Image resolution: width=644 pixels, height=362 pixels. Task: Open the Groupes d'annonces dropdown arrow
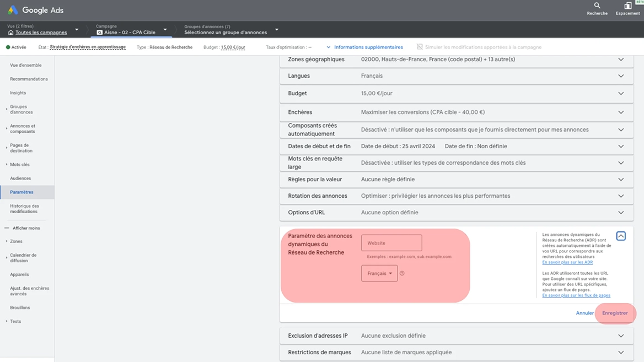coord(277,30)
